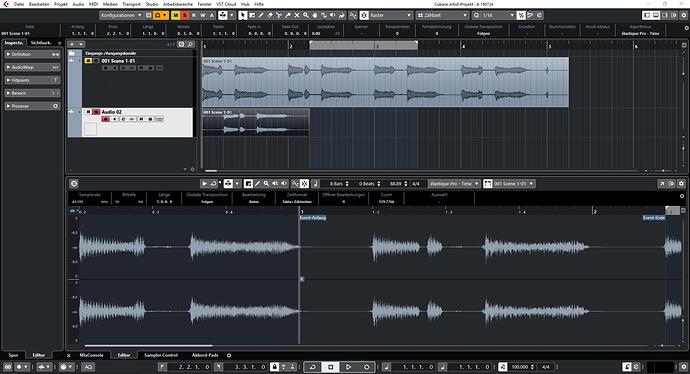
Task: Toggle metronome click in transport bar
Action: [x=627, y=367]
